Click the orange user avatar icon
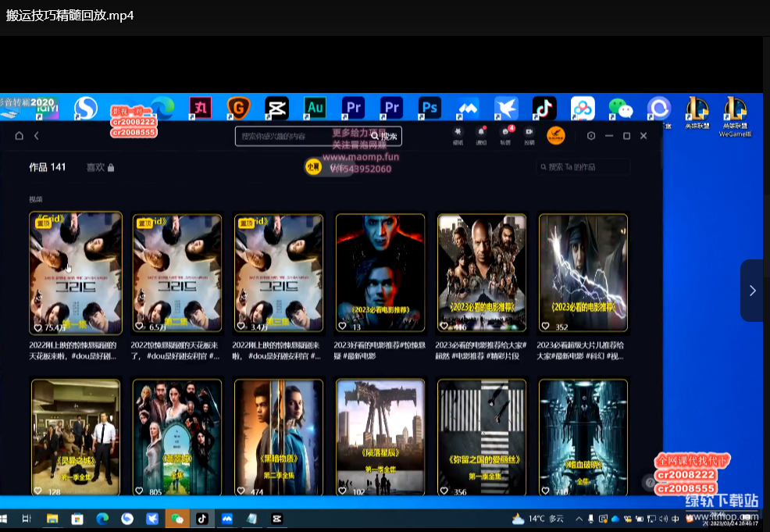770x532 pixels. [x=555, y=135]
